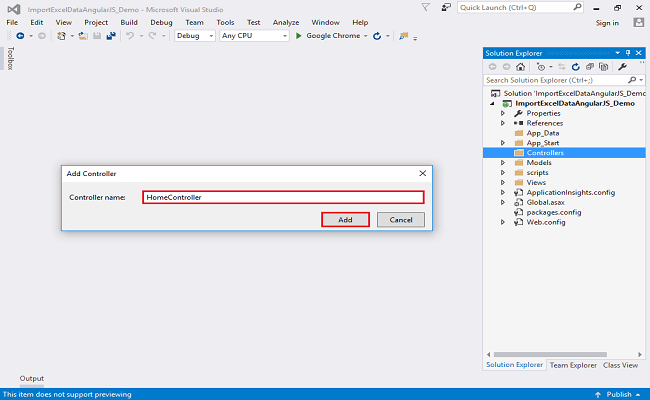The height and width of the screenshot is (400, 650).
Task: Click the Solution Explorer search magnifier icon
Action: click(x=632, y=80)
